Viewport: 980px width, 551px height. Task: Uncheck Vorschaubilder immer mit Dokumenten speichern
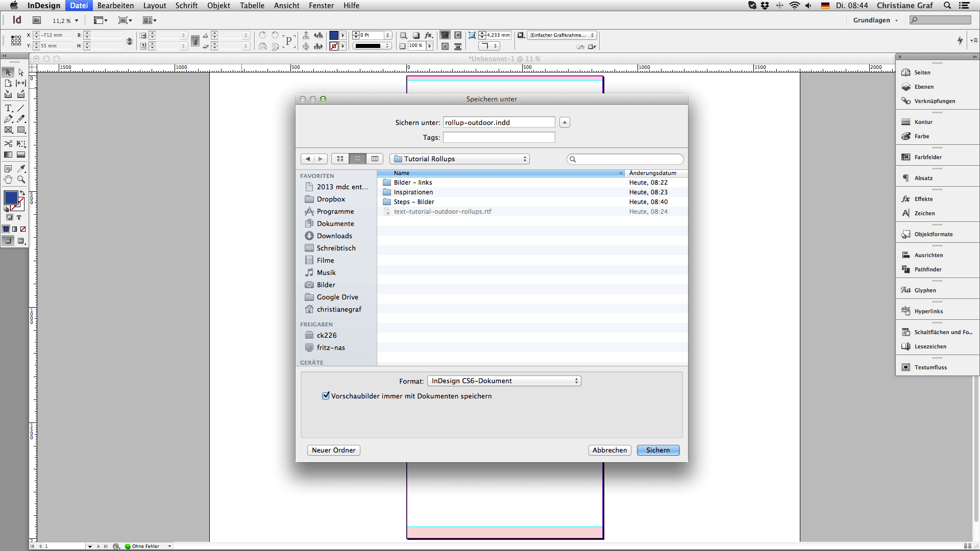(x=326, y=396)
